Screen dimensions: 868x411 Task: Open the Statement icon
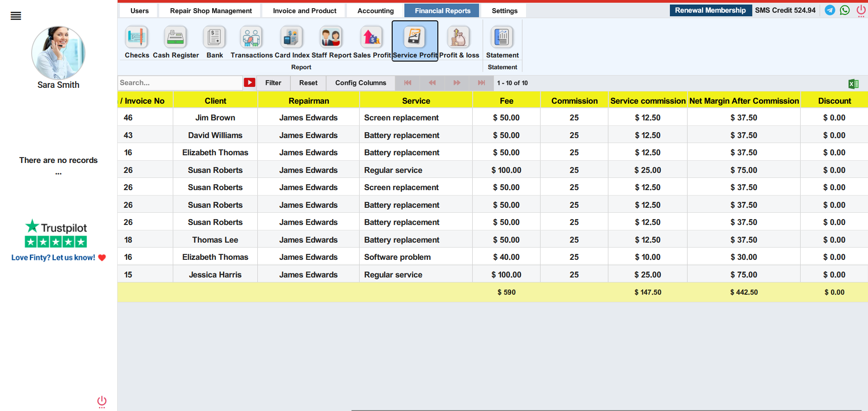tap(502, 38)
